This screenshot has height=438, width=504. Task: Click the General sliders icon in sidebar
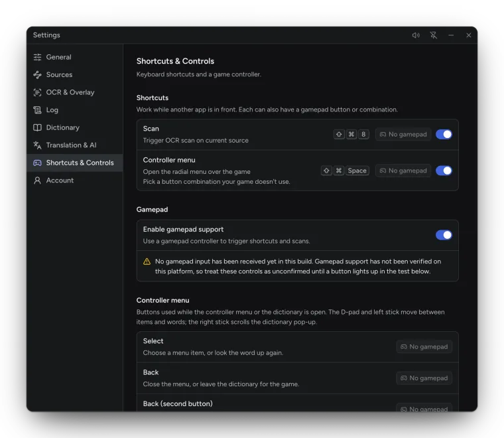click(x=37, y=57)
